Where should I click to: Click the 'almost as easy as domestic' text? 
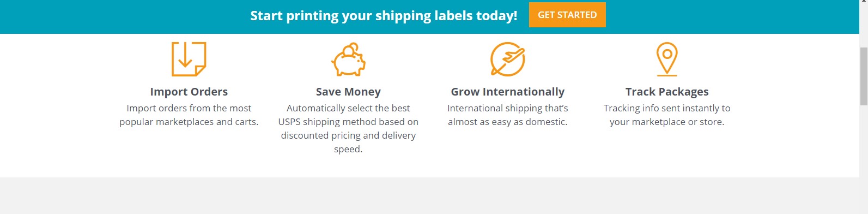[508, 122]
